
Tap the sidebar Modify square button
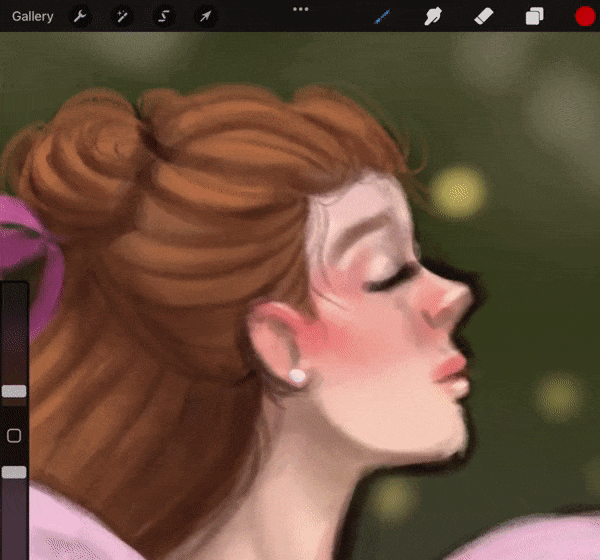pos(14,436)
